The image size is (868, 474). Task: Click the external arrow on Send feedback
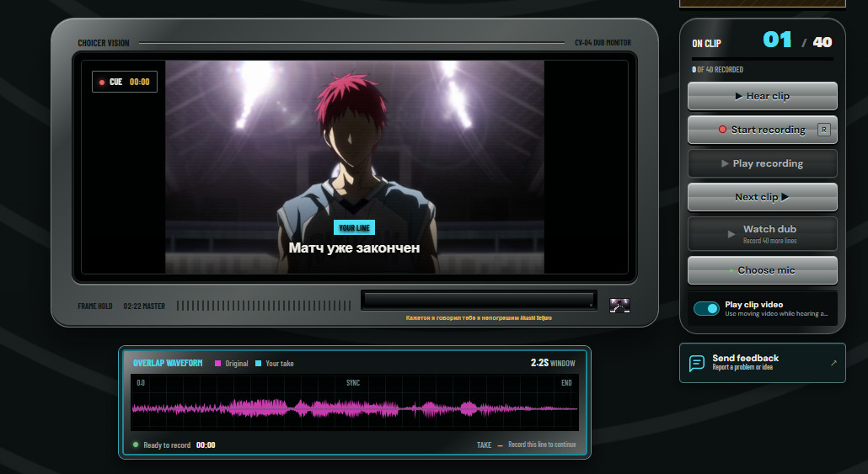(x=833, y=363)
